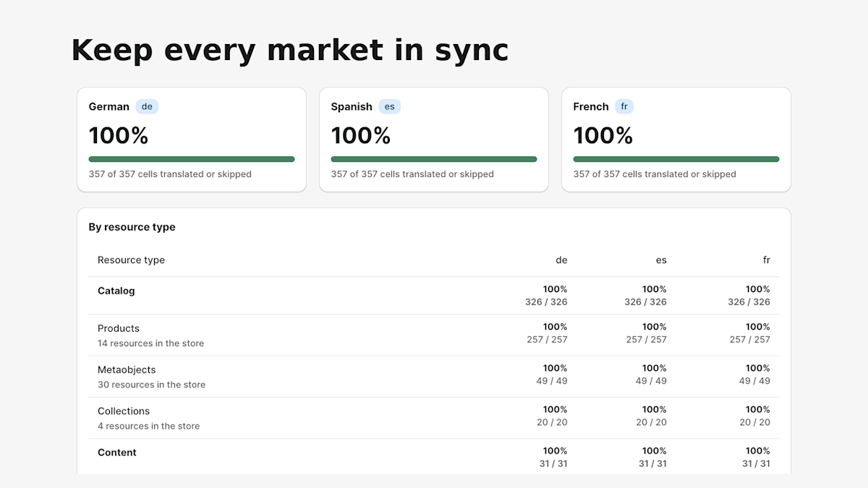Click the 'es' column header
The image size is (868, 488).
tap(661, 260)
